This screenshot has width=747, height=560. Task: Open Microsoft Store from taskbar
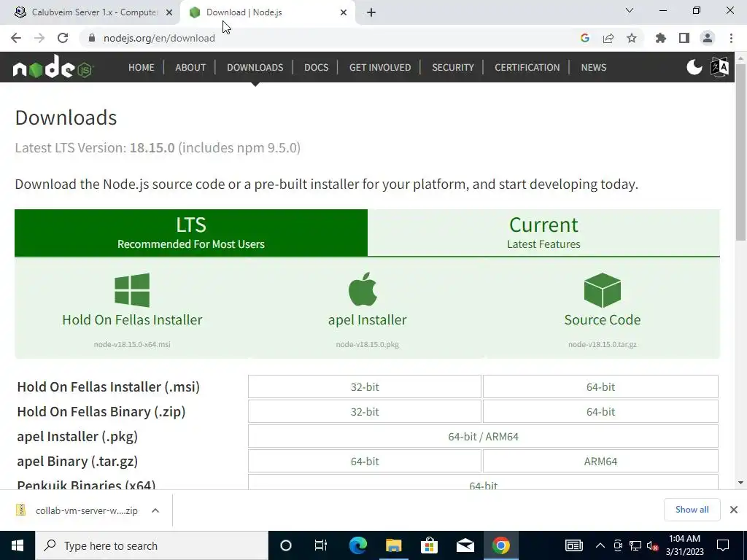tap(429, 545)
